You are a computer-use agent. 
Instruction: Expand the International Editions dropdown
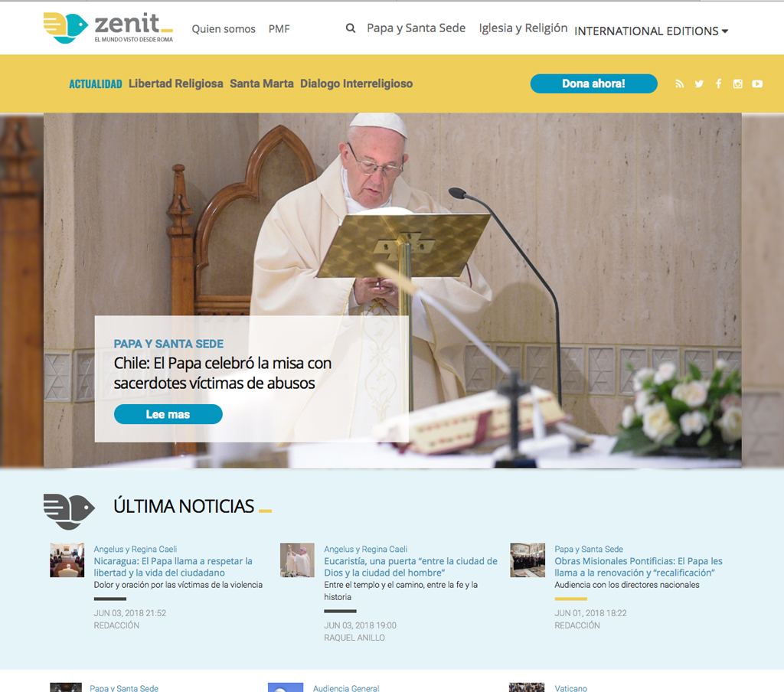point(651,31)
